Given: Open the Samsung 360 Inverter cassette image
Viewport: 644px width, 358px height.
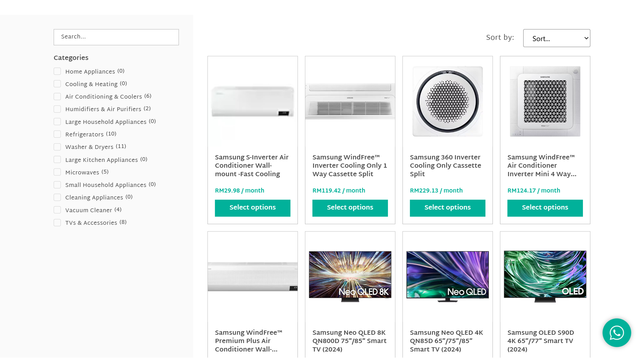Looking at the screenshot, I should [447, 101].
